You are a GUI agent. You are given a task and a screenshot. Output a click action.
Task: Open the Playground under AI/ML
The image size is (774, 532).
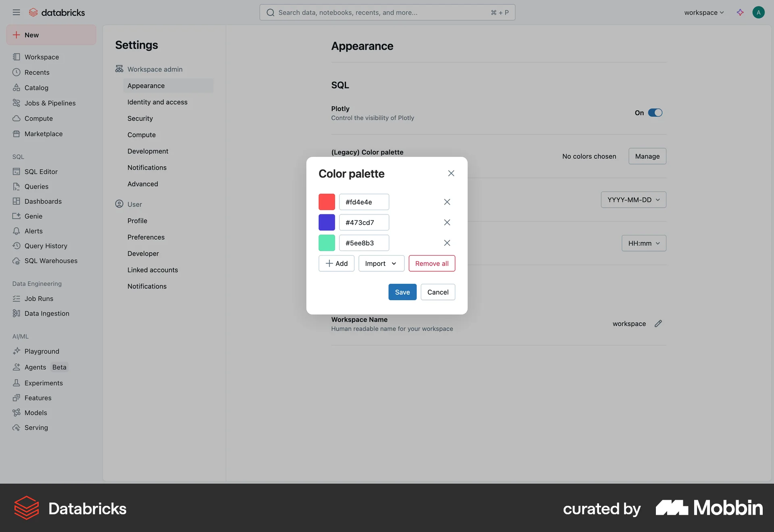tap(42, 351)
